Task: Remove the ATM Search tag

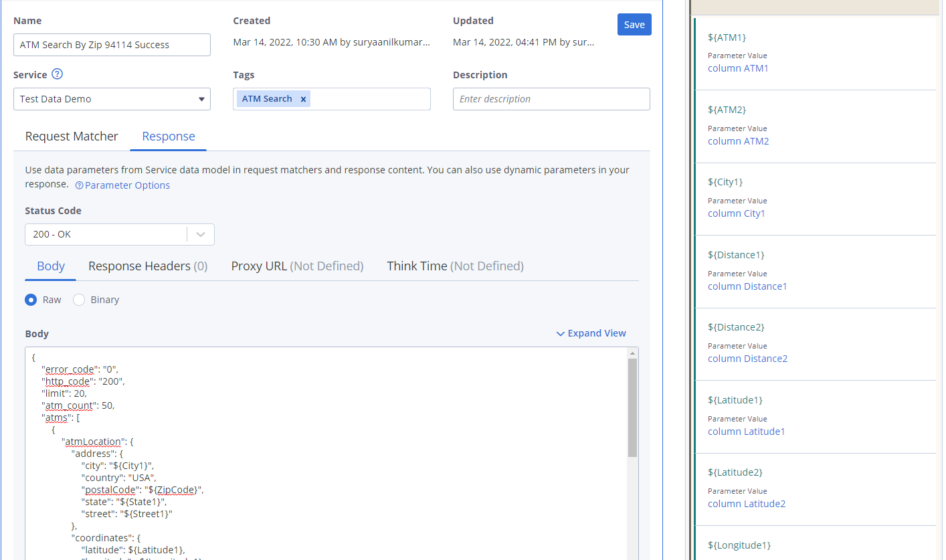Action: 303,99
